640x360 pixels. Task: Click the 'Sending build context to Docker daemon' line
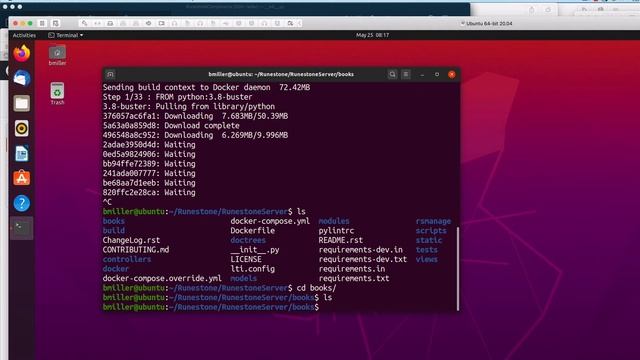(206, 87)
